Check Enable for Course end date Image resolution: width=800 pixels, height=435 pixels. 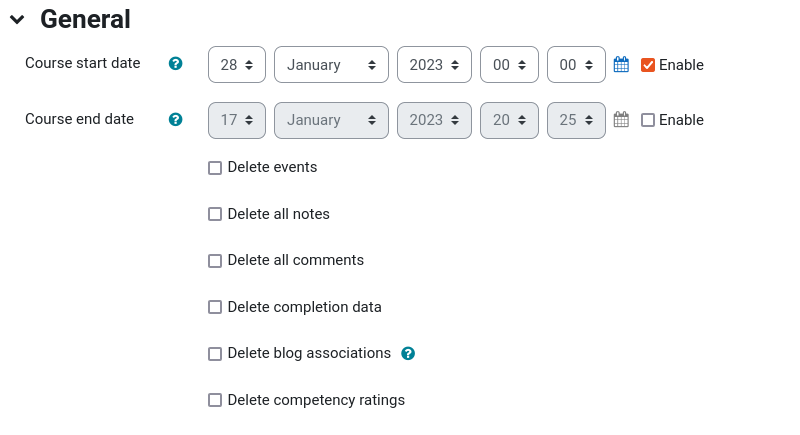[x=648, y=120]
